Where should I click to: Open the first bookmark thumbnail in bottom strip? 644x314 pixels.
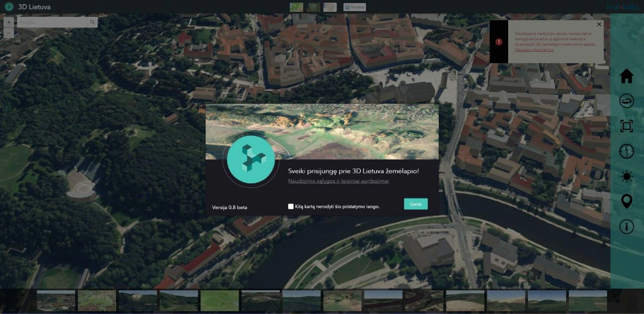[x=56, y=301]
